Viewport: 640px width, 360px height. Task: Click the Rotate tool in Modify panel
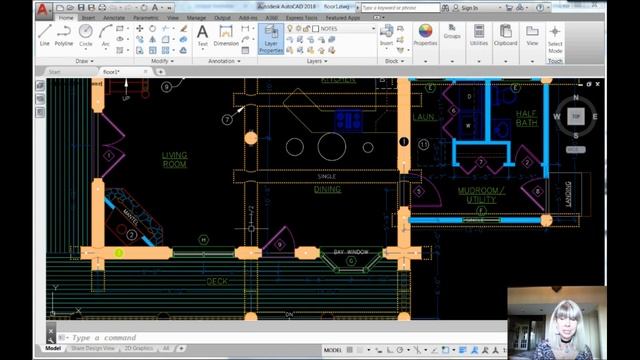152,29
